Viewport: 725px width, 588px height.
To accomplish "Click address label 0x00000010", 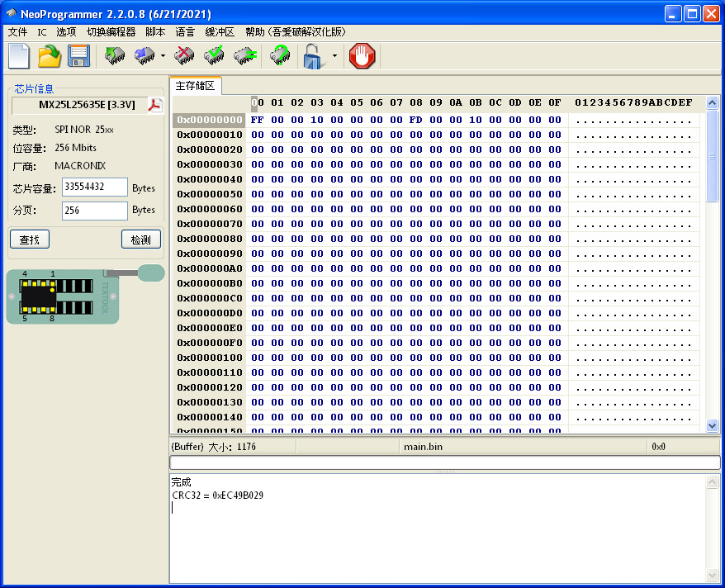I will 210,135.
